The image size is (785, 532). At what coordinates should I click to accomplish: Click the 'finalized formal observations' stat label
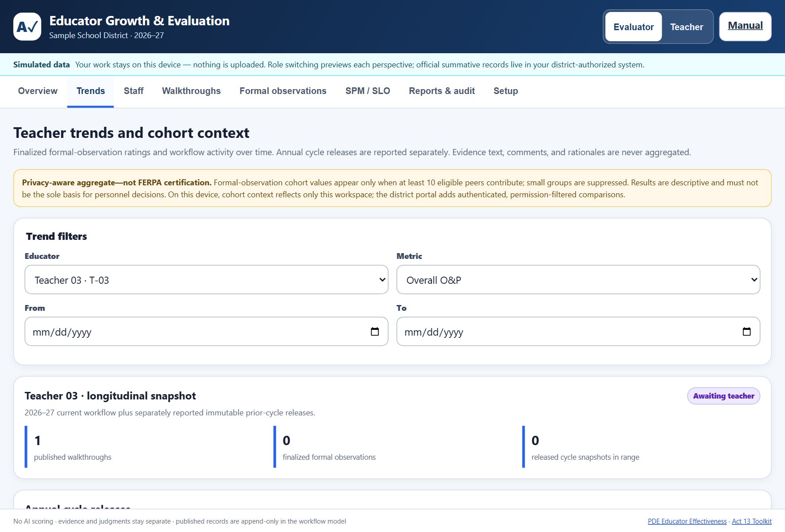point(329,457)
